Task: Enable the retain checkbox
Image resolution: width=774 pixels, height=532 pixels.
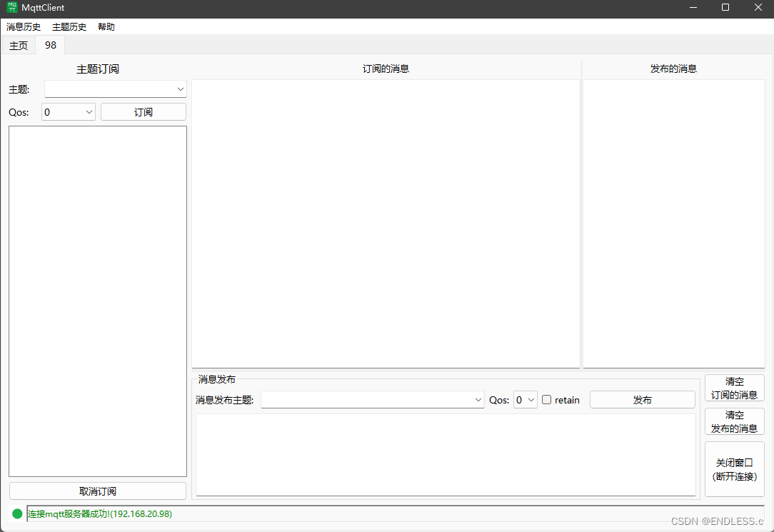Action: click(546, 400)
